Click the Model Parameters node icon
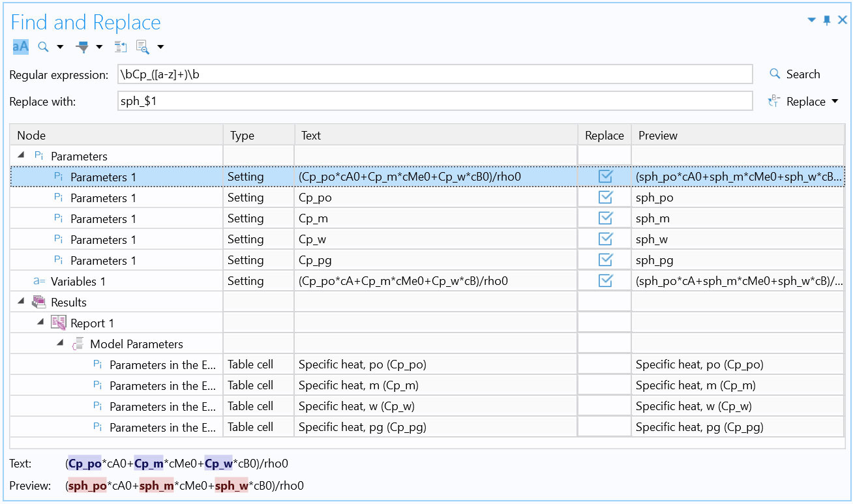This screenshot has height=504, width=853. 78,344
